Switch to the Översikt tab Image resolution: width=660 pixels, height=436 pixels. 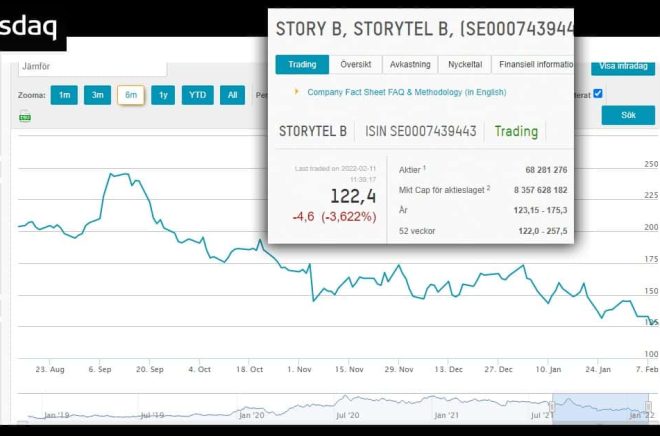pyautogui.click(x=356, y=64)
